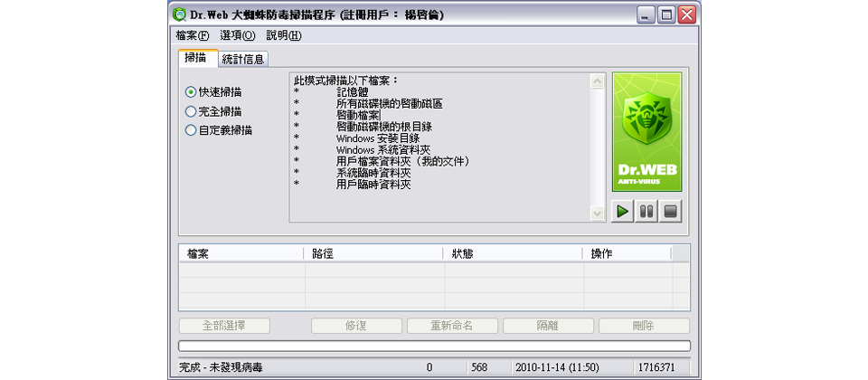
Task: Click the 用戶檔案資料夾（我的文件）line
Action: click(x=405, y=161)
